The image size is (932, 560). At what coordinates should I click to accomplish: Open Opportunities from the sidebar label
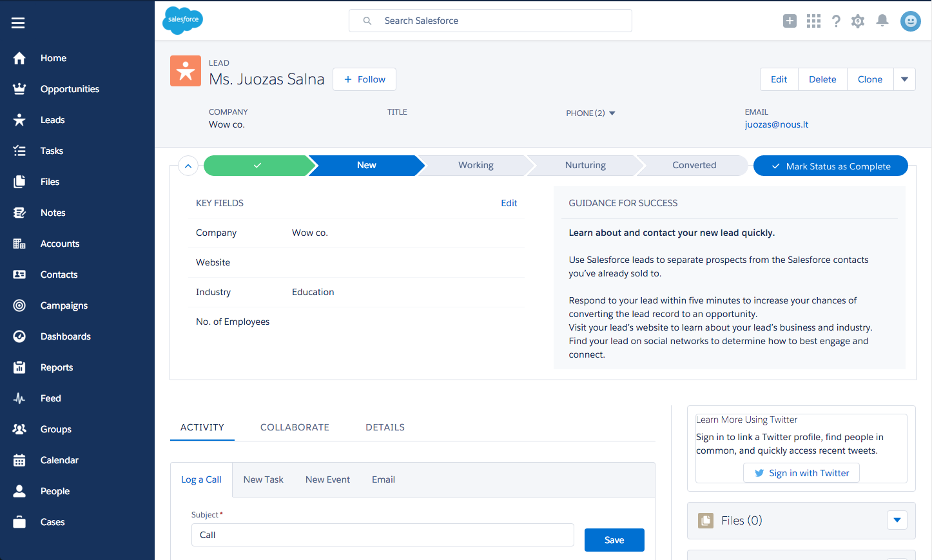point(70,89)
